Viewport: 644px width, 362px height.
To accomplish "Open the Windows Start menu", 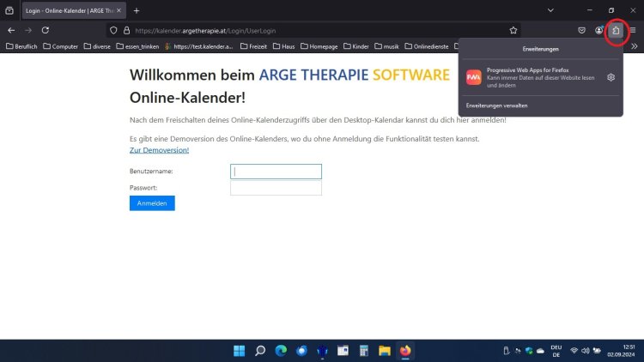I will pyautogui.click(x=239, y=351).
